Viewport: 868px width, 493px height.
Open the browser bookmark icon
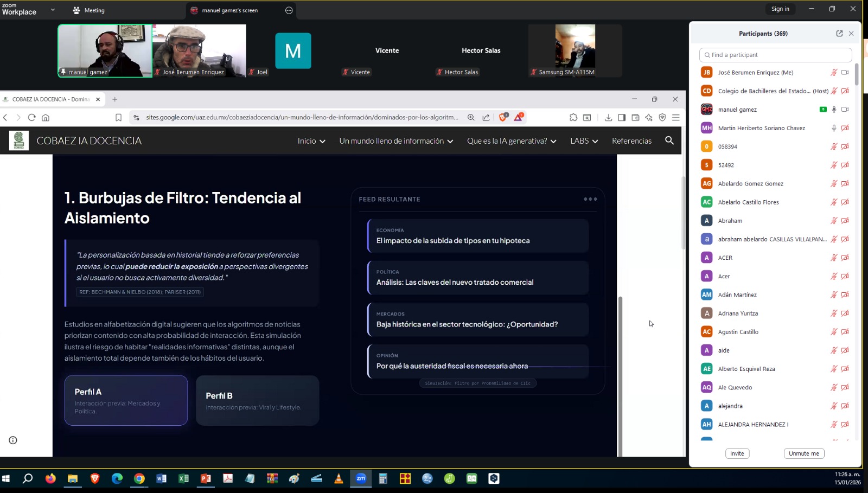[118, 117]
